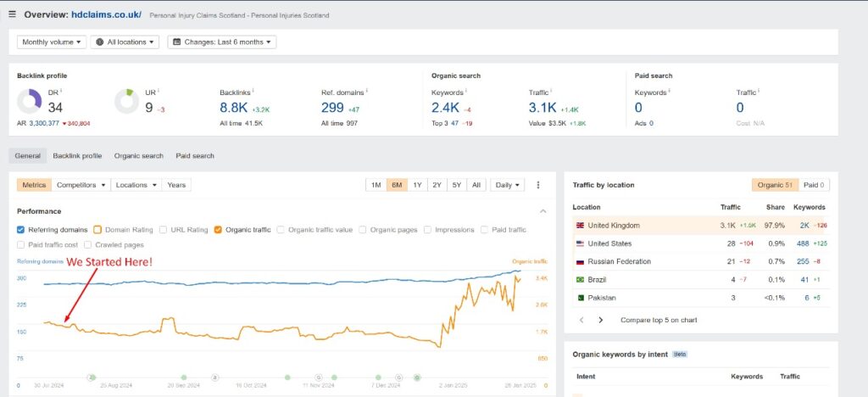Click the United Kingdom flag icon
The height and width of the screenshot is (397, 868).
coord(580,226)
